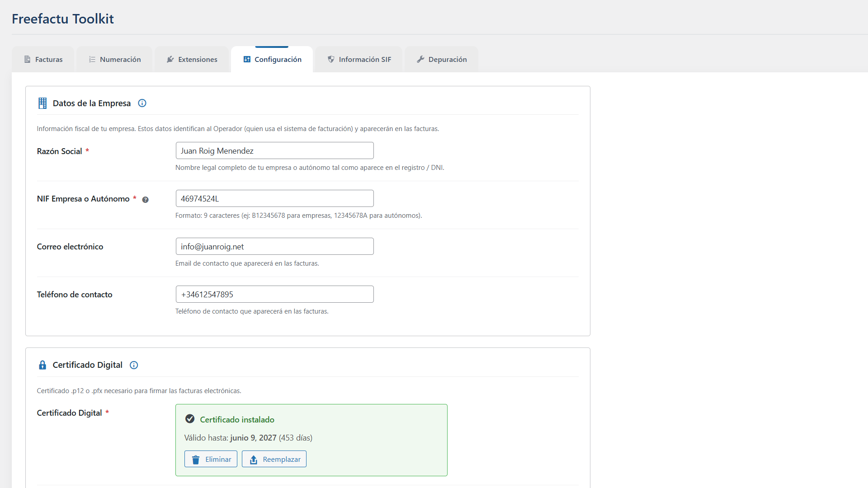Click Reemplazar to replace the certificate
The height and width of the screenshot is (488, 868).
[x=274, y=459]
